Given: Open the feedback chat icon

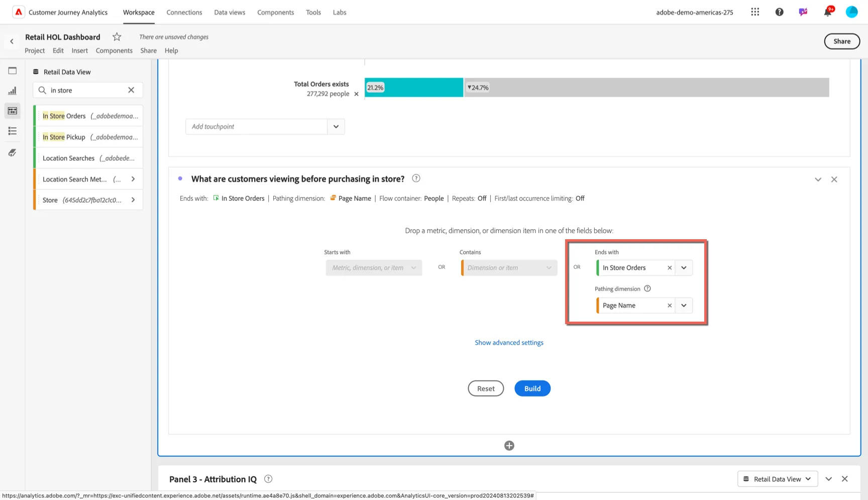Looking at the screenshot, I should click(x=803, y=12).
